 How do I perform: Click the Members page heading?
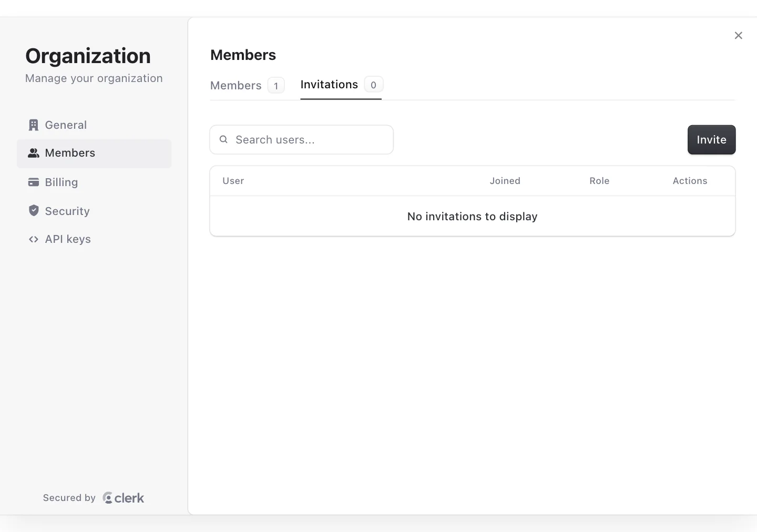coord(243,55)
